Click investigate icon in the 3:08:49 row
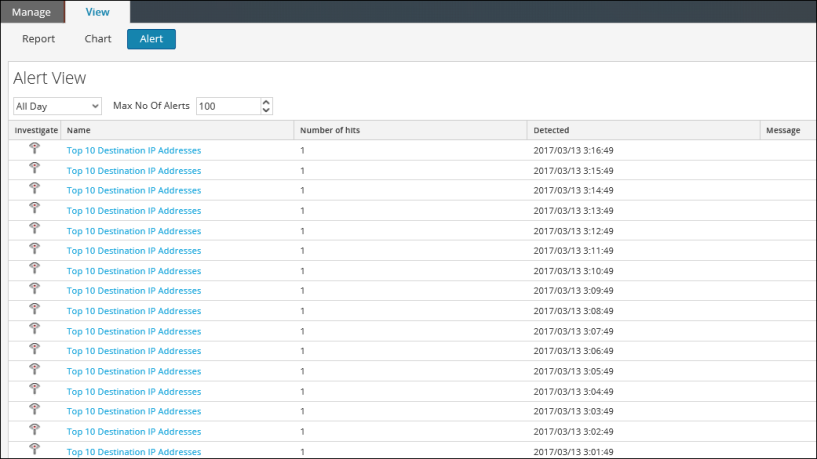This screenshot has height=459, width=817. 34,309
